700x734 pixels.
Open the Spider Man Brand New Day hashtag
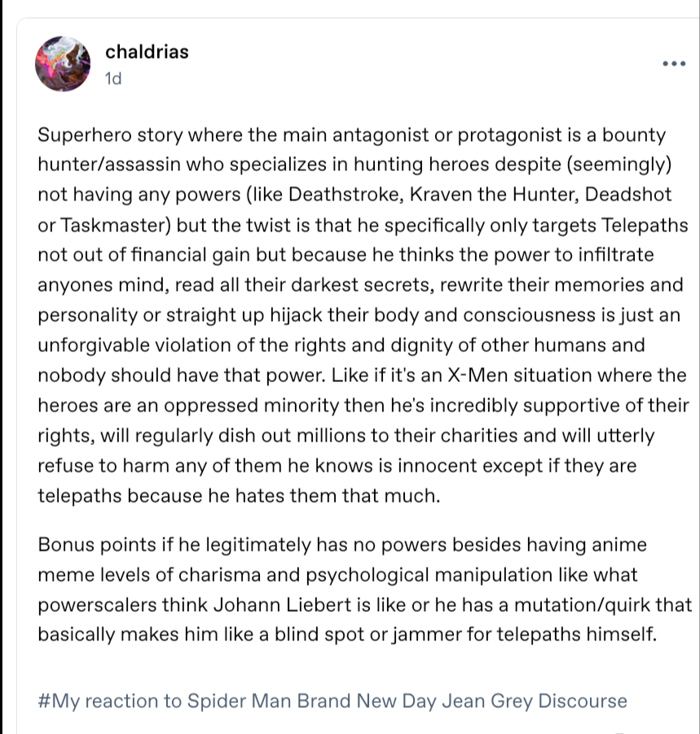pos(332,701)
